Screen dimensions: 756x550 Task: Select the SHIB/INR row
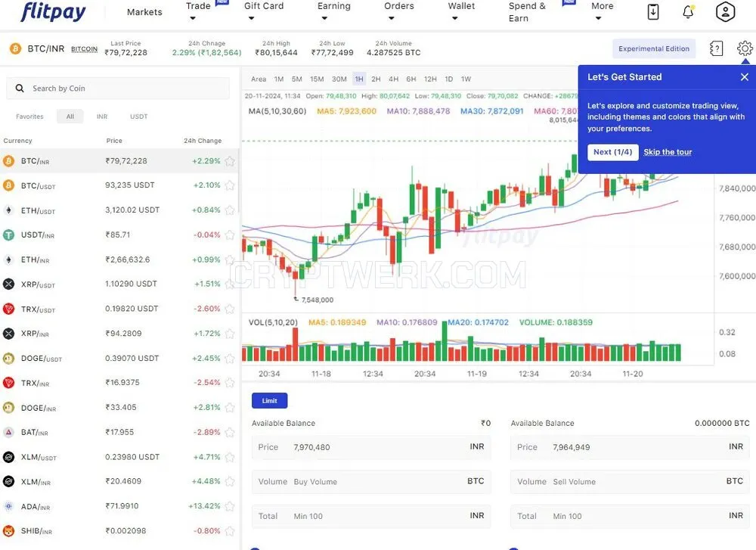[119, 530]
